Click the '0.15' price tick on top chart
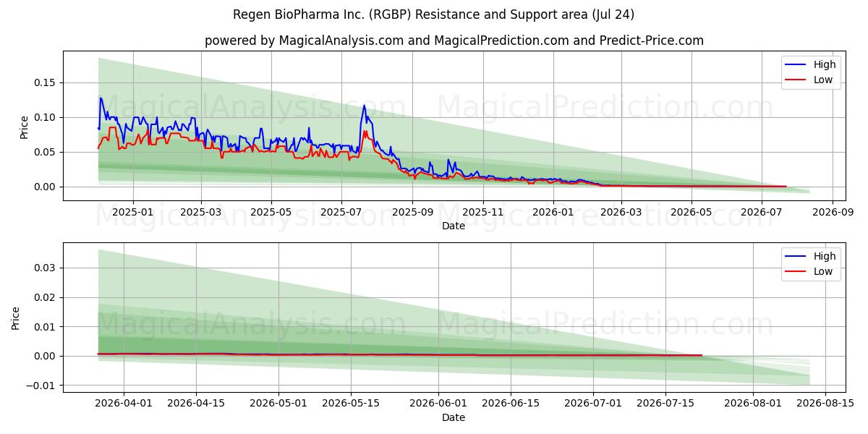The width and height of the screenshot is (868, 434). 46,82
